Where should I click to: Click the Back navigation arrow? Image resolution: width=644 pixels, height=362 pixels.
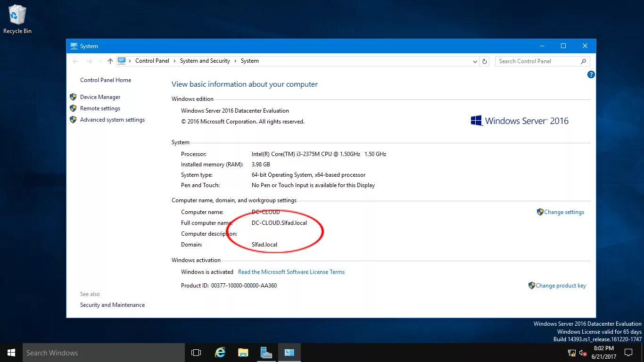coord(75,61)
